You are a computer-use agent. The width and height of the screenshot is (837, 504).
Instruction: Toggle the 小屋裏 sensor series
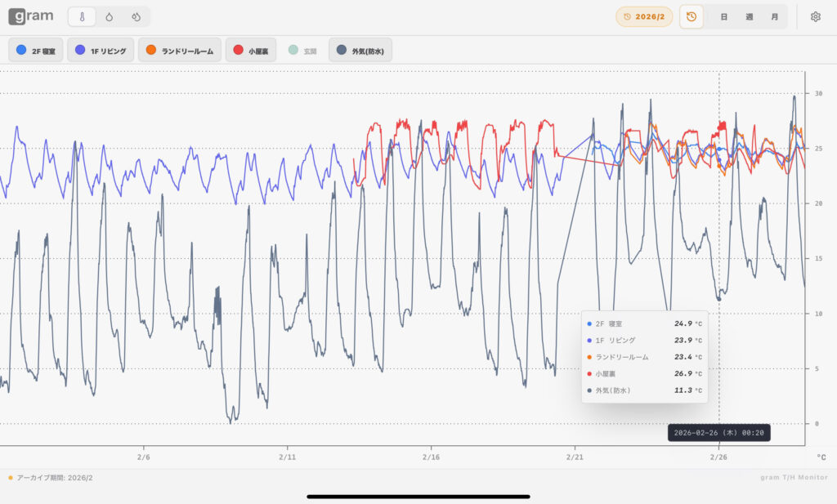click(251, 51)
